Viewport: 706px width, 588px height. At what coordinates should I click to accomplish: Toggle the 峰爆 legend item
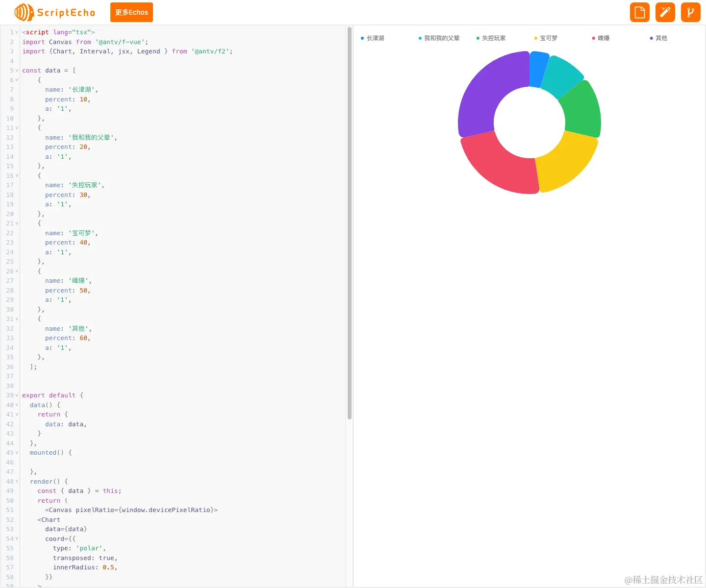601,38
